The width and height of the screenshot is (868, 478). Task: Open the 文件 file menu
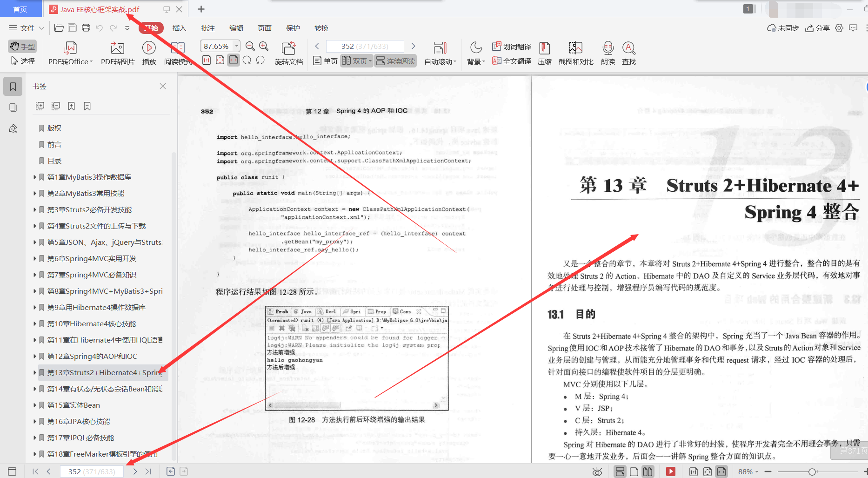click(x=27, y=28)
